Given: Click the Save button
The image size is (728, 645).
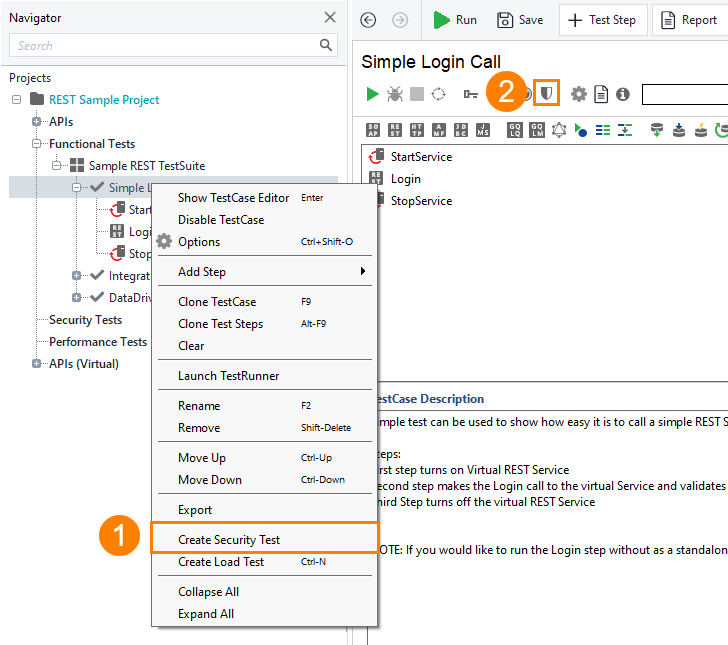Looking at the screenshot, I should click(x=520, y=20).
